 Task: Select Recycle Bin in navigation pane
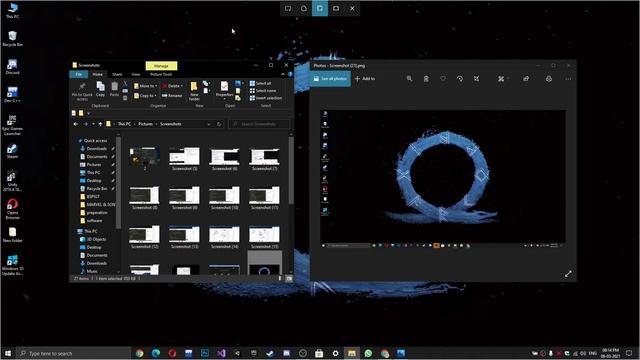click(97, 189)
